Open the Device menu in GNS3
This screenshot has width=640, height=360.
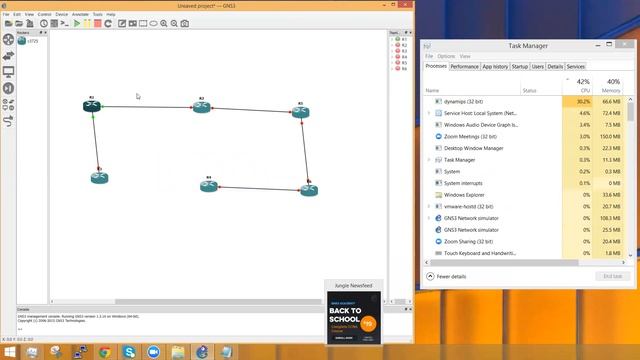(x=62, y=14)
